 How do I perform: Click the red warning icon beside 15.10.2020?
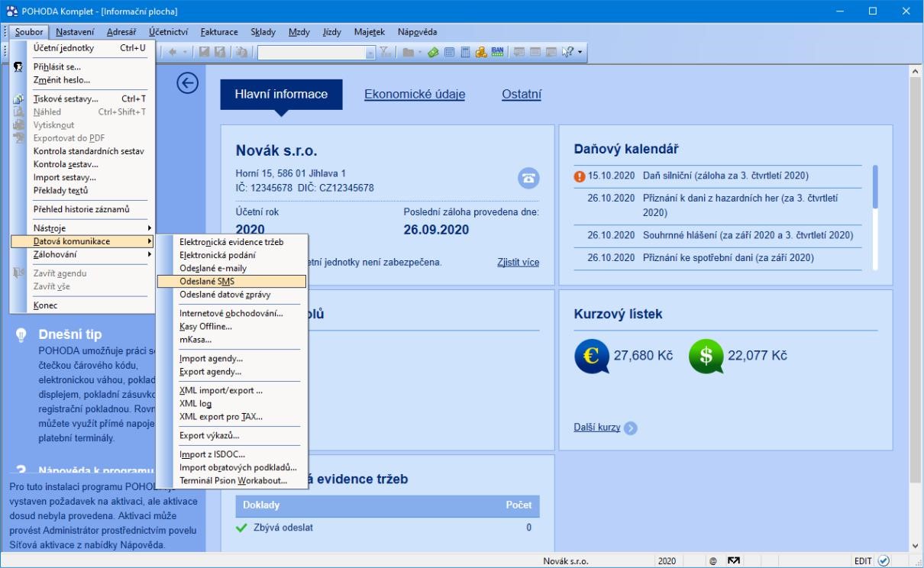580,176
